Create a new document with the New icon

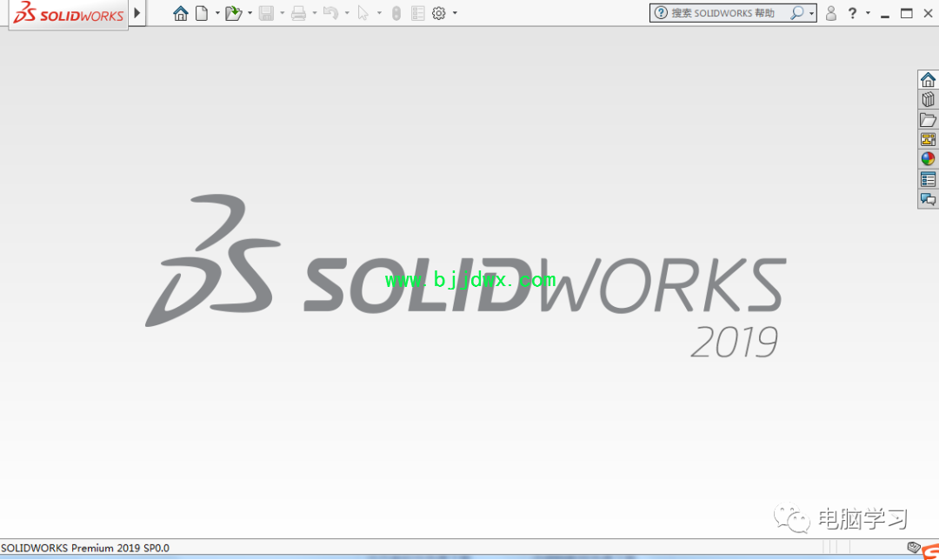(x=202, y=13)
